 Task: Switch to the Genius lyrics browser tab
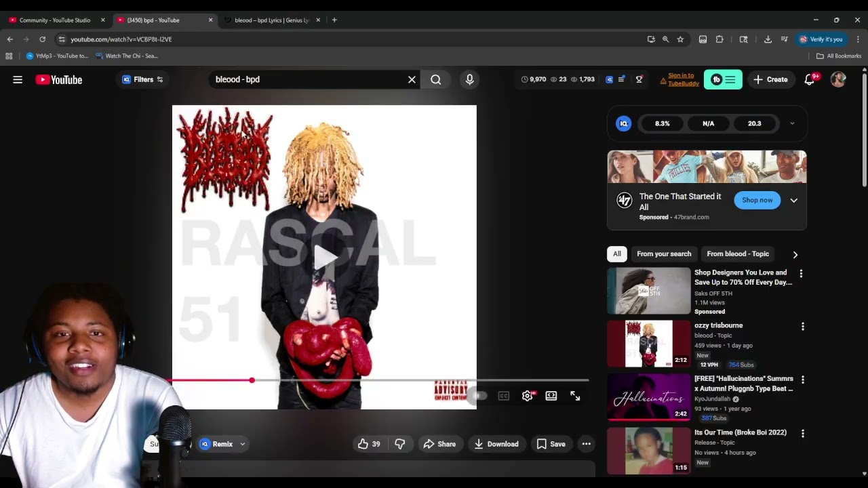[271, 20]
